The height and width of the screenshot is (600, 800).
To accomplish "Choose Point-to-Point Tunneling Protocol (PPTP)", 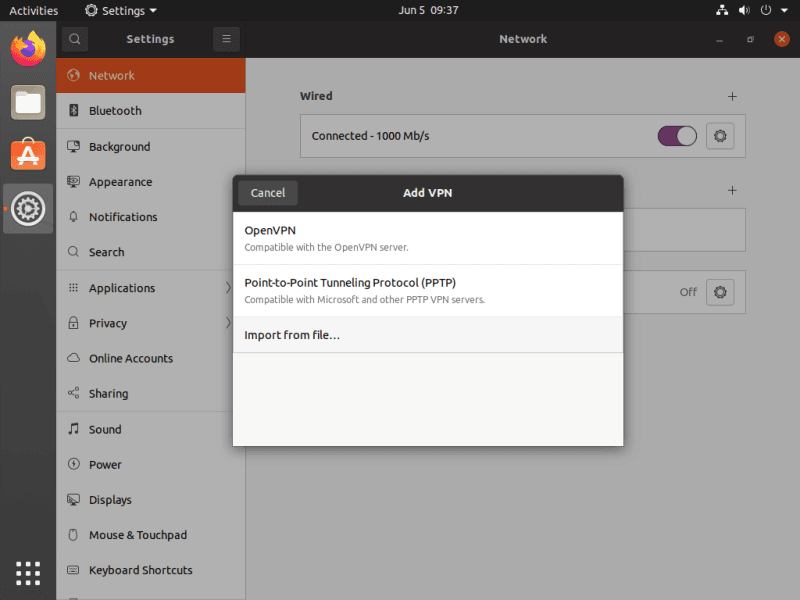I will click(427, 290).
